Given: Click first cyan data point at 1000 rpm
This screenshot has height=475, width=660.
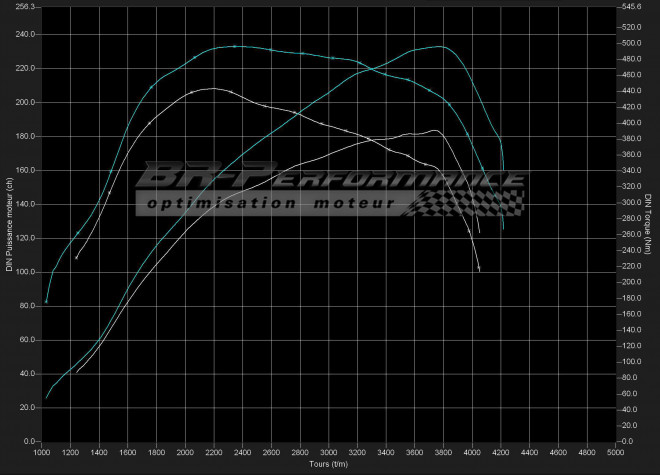Looking at the screenshot, I should (x=46, y=301).
